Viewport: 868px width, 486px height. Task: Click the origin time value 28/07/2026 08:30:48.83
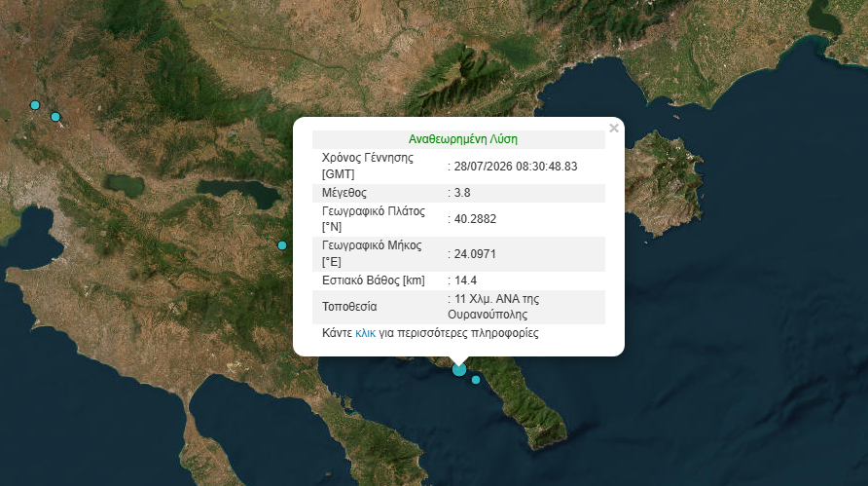tap(516, 167)
